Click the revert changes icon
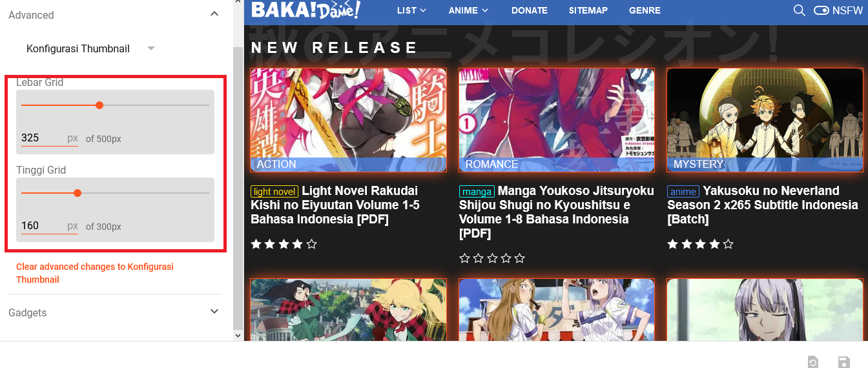Screen dimensions: 868x368 [813, 362]
